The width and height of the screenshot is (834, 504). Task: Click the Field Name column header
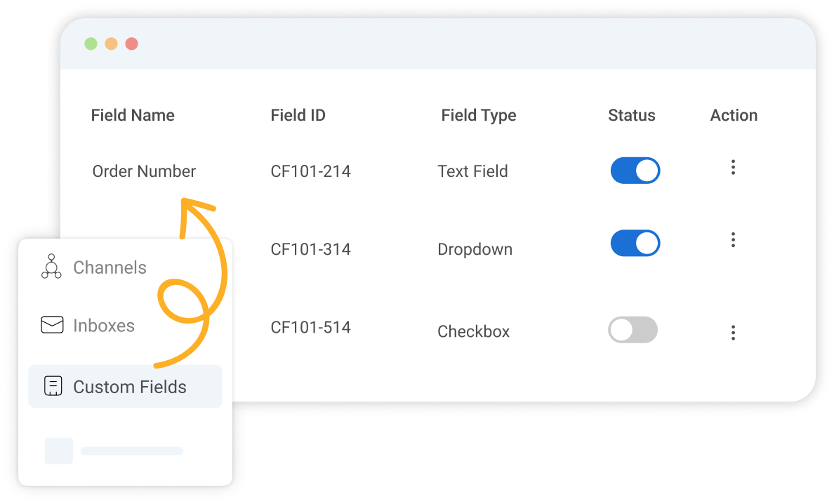point(133,114)
